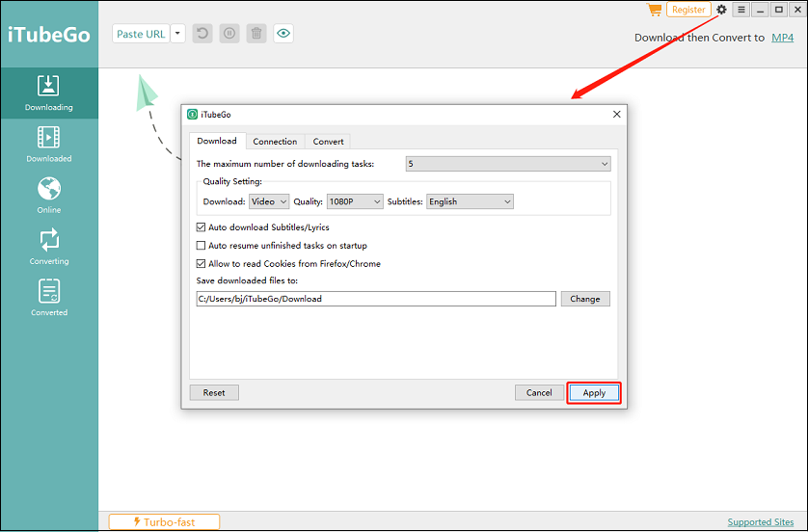The image size is (808, 532).
Task: Toggle Allow to read Cookies from Firefox/Chrome
Action: pyautogui.click(x=201, y=264)
